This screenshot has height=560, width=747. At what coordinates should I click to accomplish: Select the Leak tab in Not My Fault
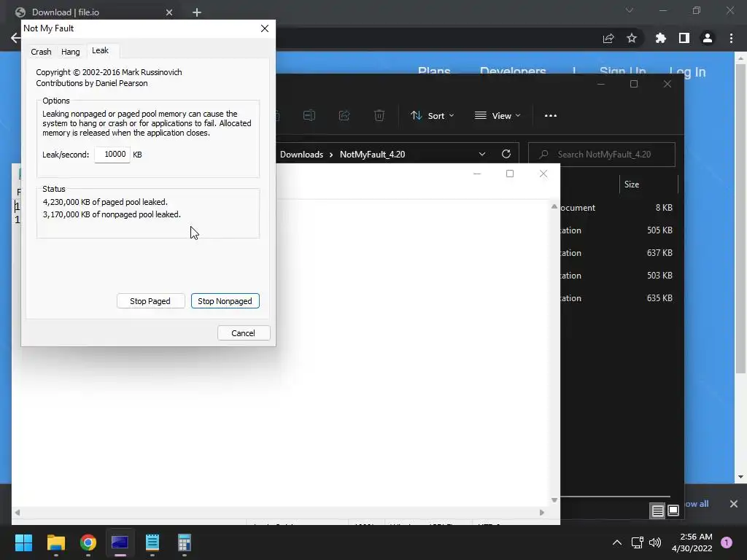click(x=100, y=50)
